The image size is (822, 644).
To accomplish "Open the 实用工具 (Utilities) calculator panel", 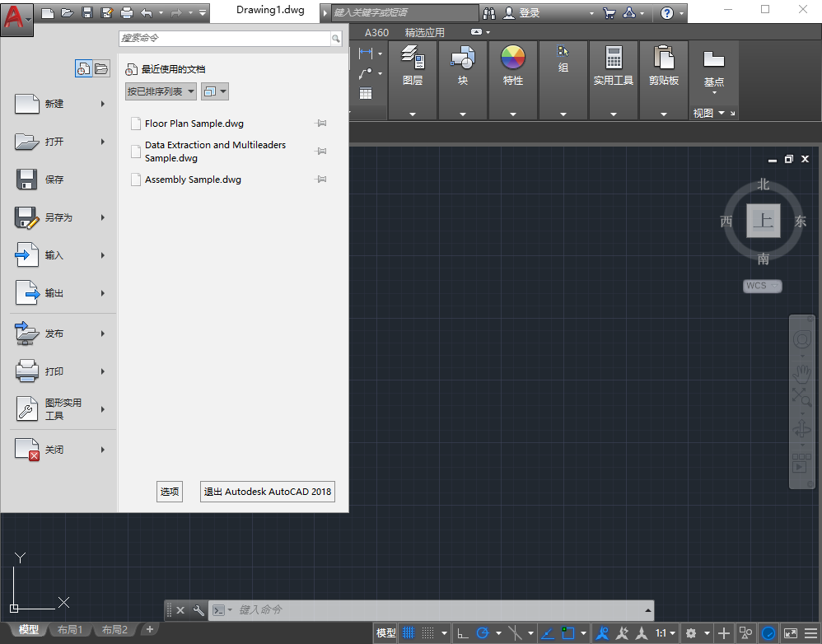I will pos(614,66).
